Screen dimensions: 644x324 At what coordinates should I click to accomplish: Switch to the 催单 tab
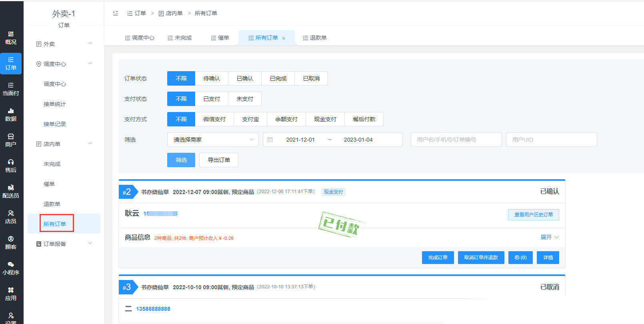click(220, 38)
